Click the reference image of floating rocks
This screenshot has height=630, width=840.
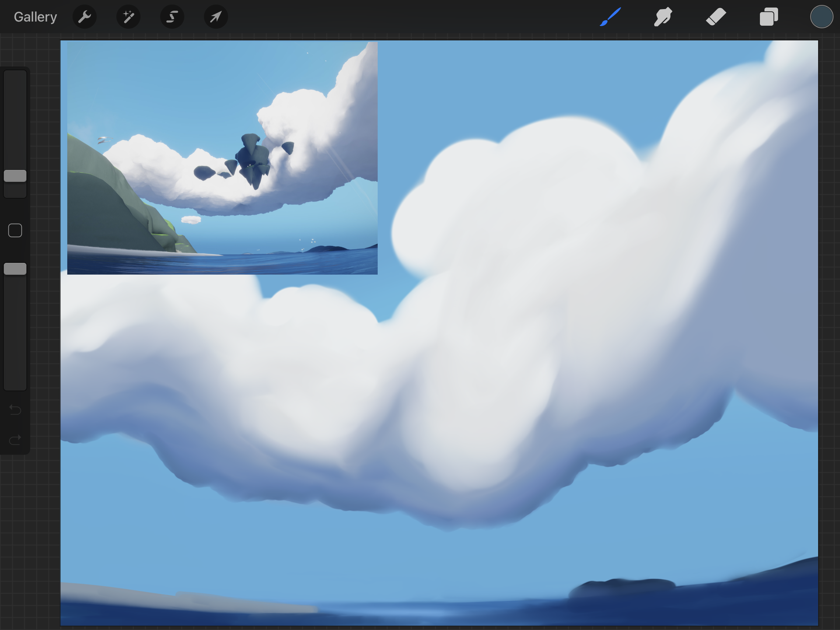pyautogui.click(x=222, y=158)
